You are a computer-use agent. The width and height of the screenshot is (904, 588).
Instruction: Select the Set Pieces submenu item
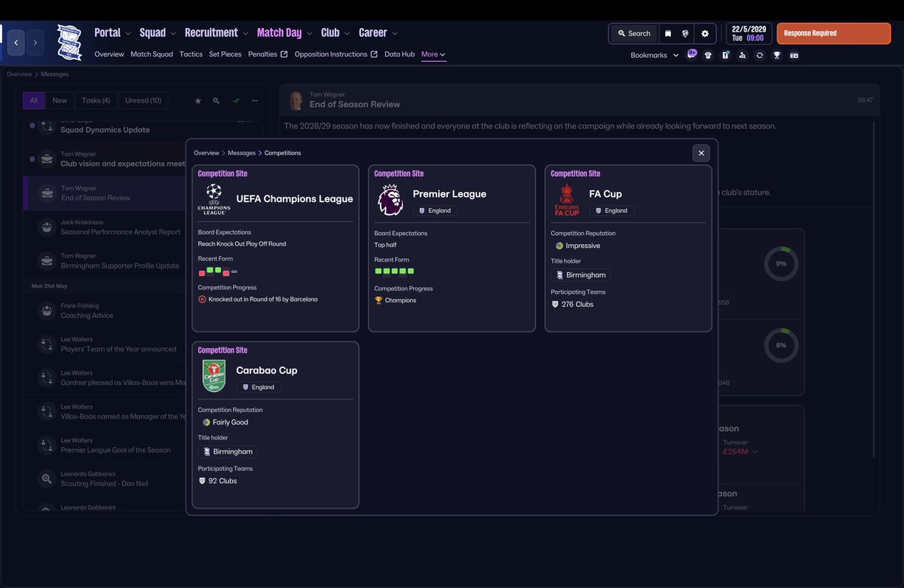[225, 54]
